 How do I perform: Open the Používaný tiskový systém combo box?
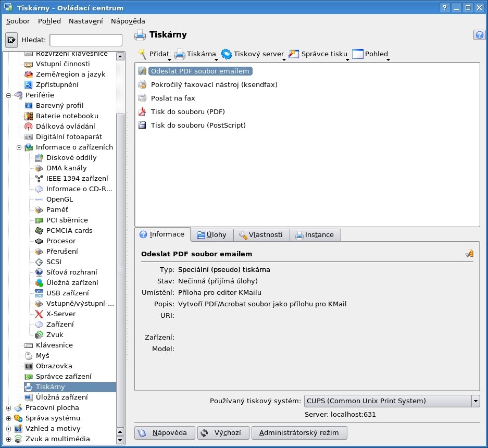tap(392, 401)
